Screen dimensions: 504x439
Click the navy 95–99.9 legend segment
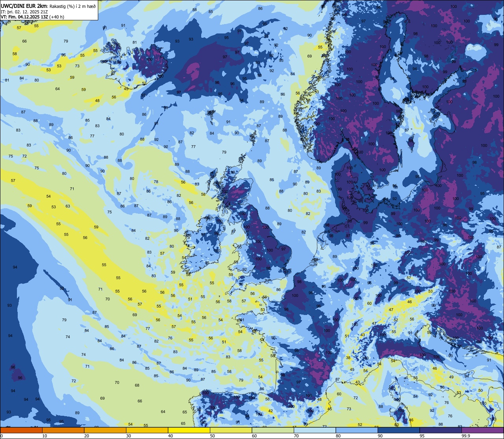(441, 430)
